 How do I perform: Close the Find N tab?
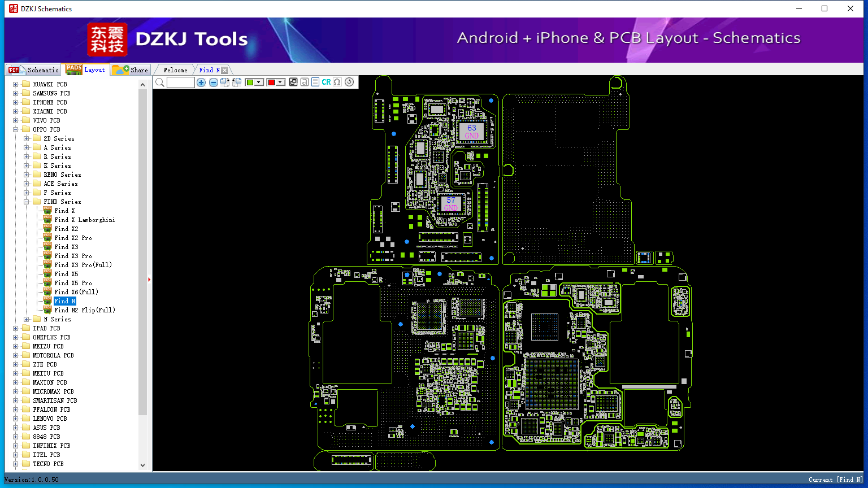click(225, 70)
